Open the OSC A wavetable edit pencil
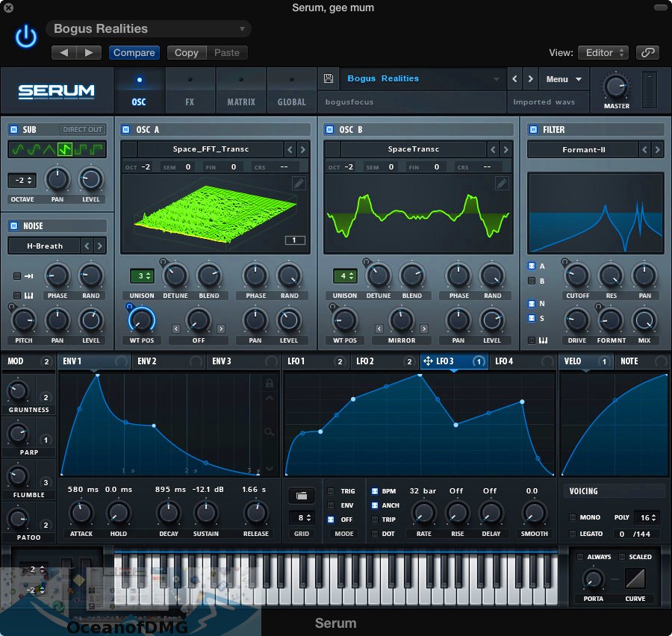 (299, 184)
